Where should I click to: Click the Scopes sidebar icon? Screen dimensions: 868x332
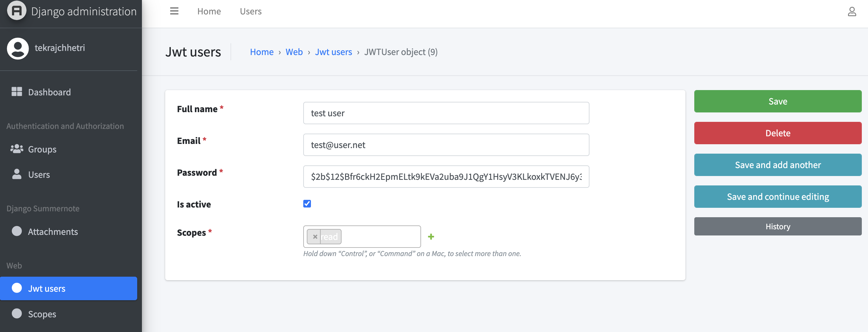click(16, 313)
